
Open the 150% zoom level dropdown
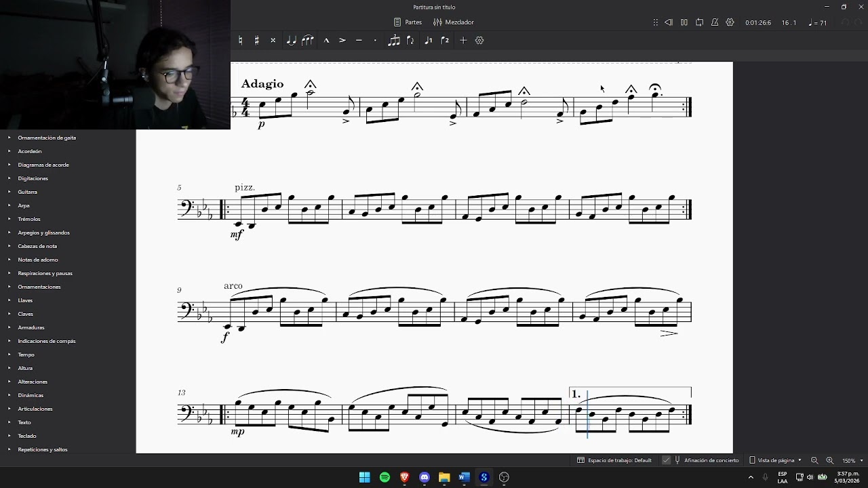[852, 460]
